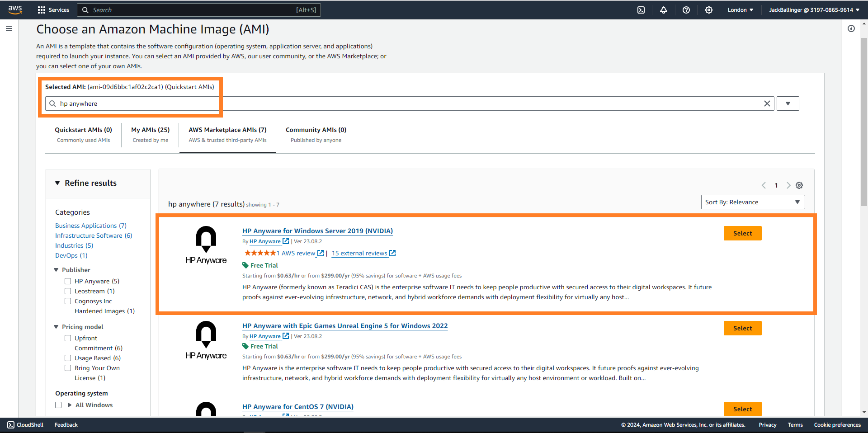The height and width of the screenshot is (433, 868).
Task: Clear the AMI search with X icon
Action: (x=767, y=104)
